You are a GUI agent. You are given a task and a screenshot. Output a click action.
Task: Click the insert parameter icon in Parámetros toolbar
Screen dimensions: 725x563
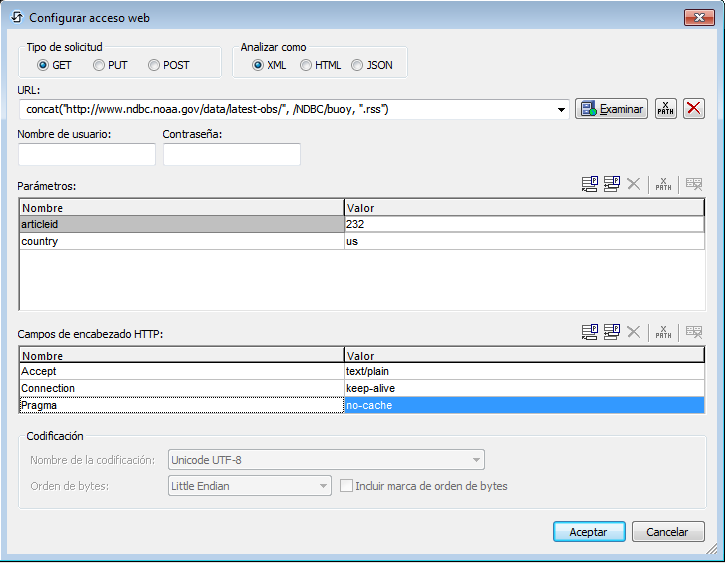[611, 185]
